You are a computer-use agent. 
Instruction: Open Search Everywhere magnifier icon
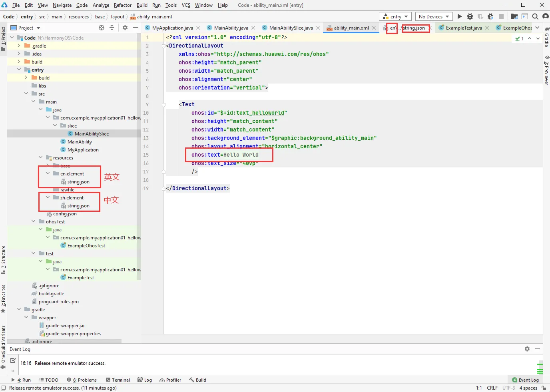point(535,16)
